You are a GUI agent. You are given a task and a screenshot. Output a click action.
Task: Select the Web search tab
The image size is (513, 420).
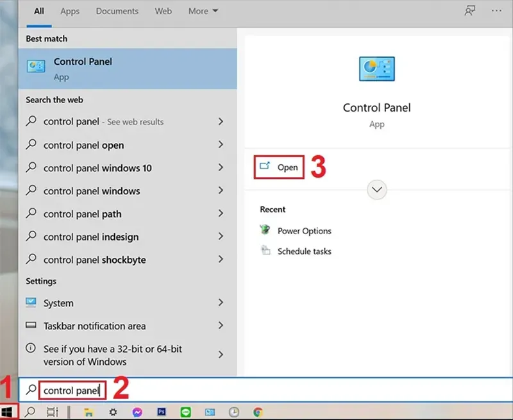click(164, 11)
